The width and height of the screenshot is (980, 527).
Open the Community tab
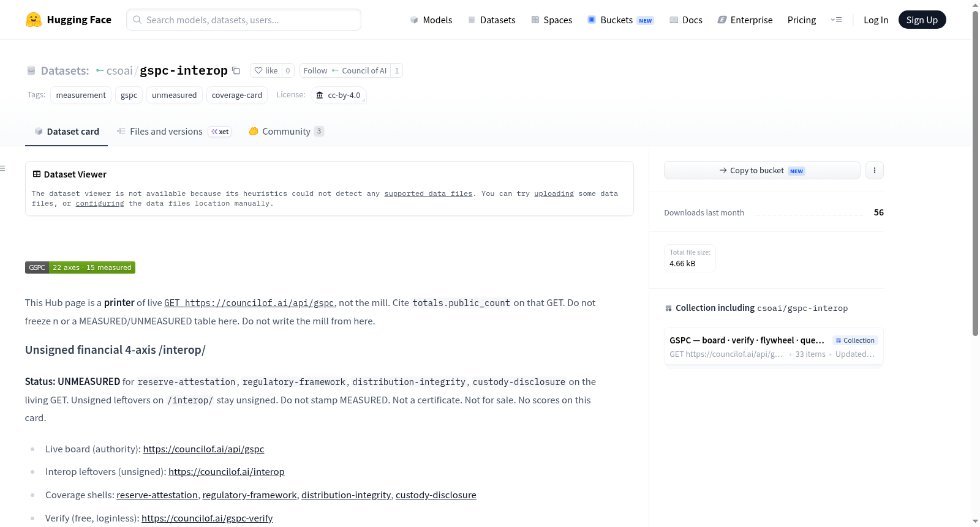point(286,132)
